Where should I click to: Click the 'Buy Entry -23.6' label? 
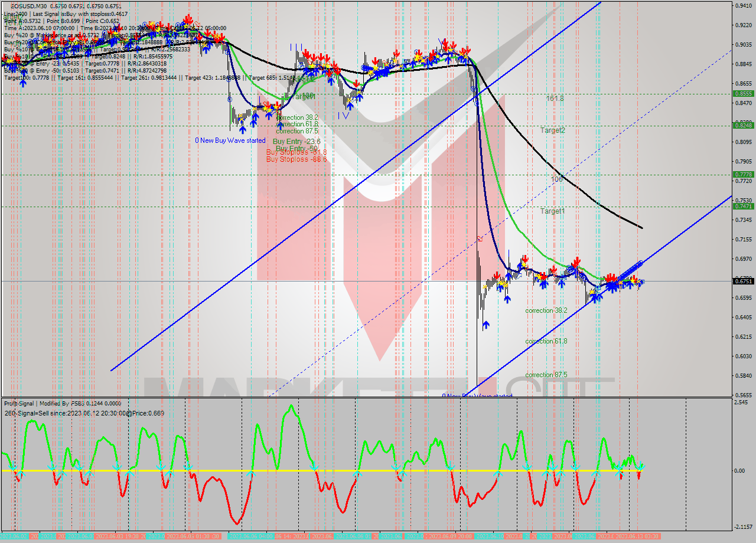pos(296,141)
